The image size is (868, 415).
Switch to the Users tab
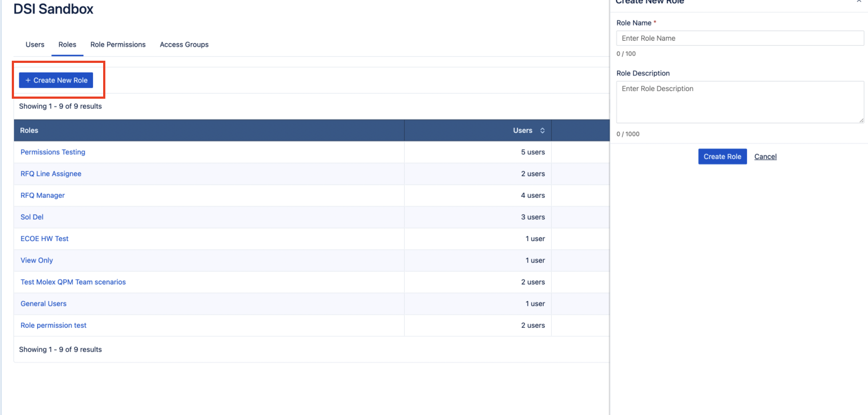35,45
